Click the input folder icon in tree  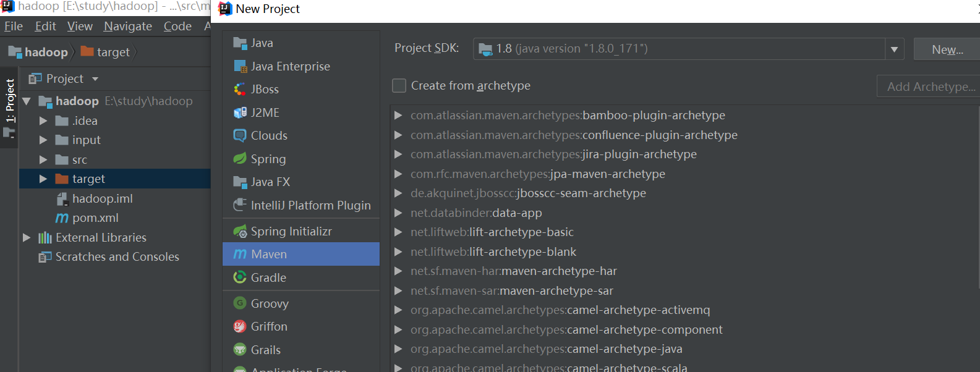(x=62, y=140)
